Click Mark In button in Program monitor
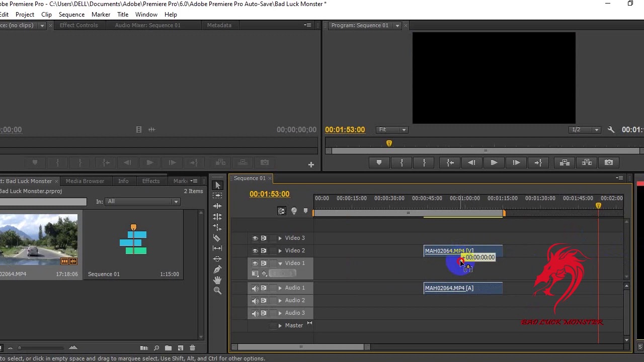The width and height of the screenshot is (644, 362). (401, 162)
